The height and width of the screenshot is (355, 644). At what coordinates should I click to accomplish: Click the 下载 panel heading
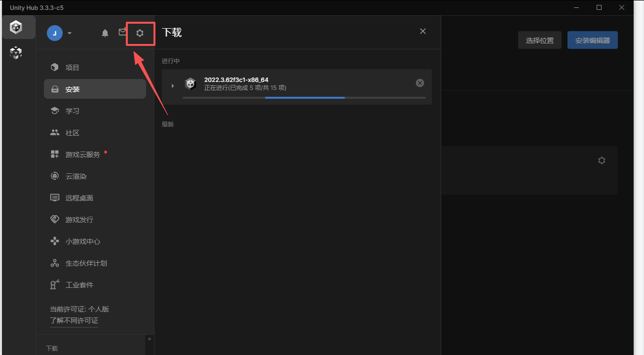pos(172,33)
